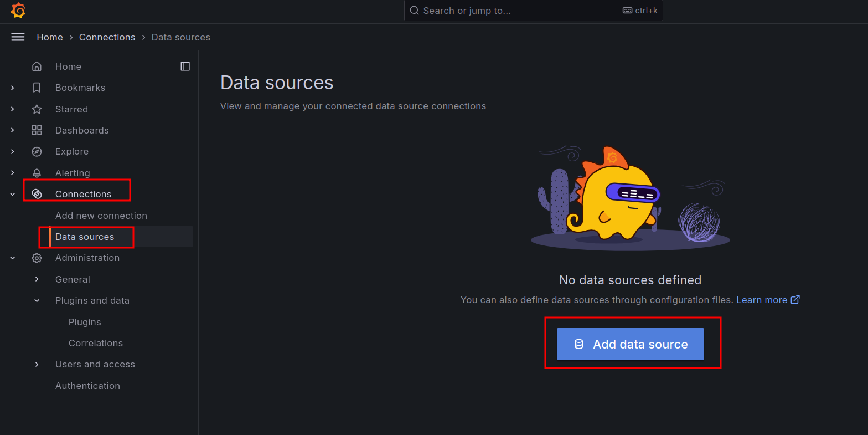The width and height of the screenshot is (868, 435).
Task: Open Administration in the sidebar
Action: click(x=87, y=258)
